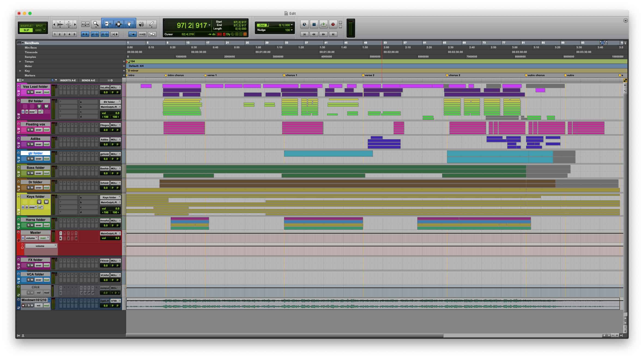Collapse the Keys folder track disclosure triangle
This screenshot has width=644, height=359.
[x=18, y=196]
